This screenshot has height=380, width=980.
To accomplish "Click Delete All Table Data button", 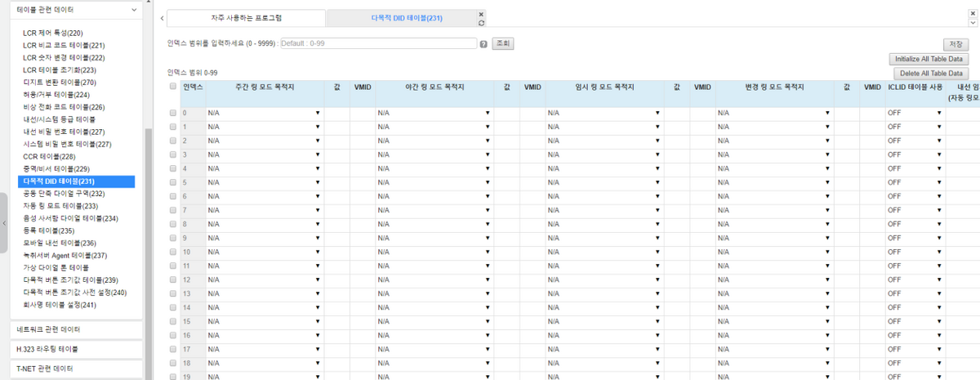I will tap(933, 74).
